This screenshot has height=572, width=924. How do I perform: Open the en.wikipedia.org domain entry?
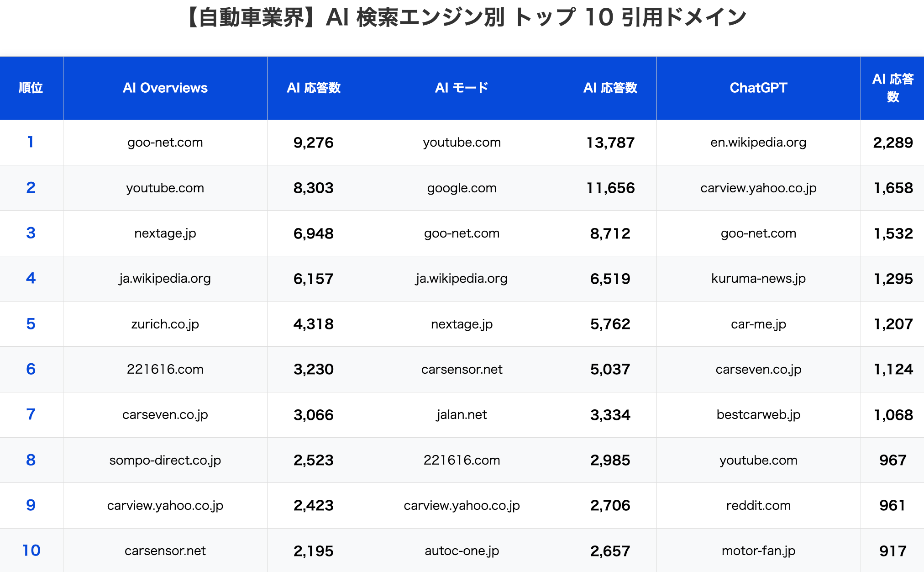click(x=758, y=143)
